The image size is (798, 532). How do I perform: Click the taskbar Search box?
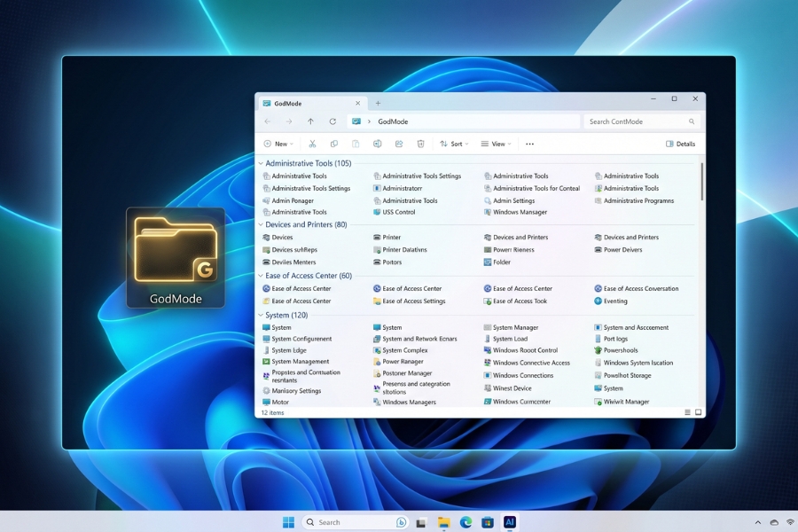355,522
